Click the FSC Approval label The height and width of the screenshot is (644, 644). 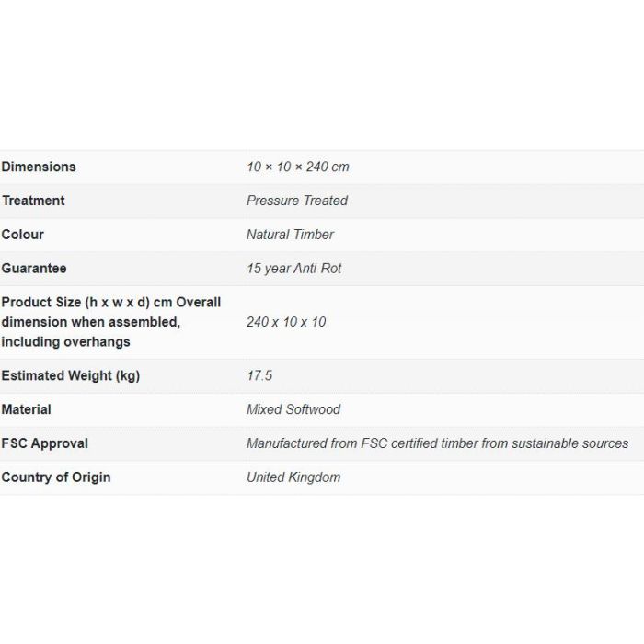[x=45, y=443]
